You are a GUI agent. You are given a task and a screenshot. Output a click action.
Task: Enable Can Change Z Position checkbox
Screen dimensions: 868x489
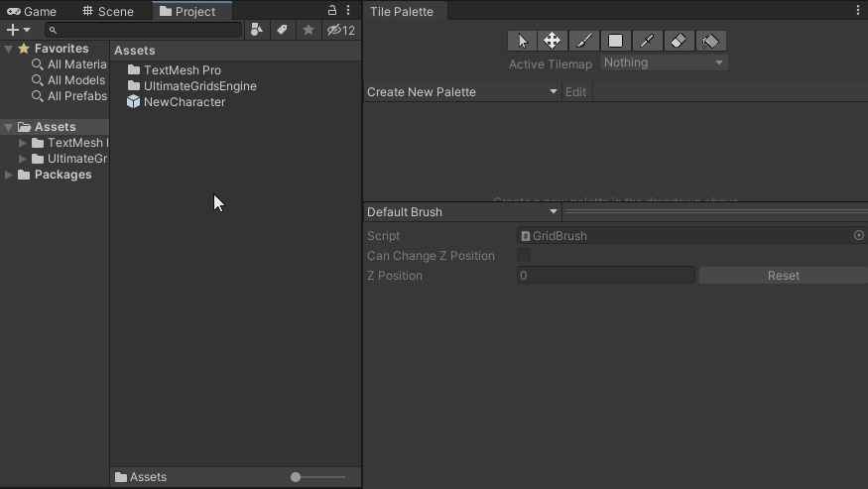[524, 255]
